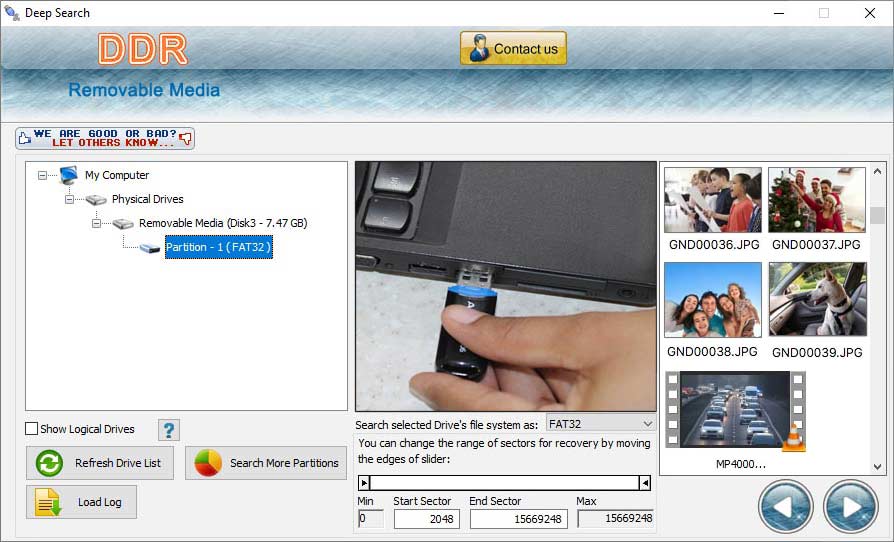The image size is (894, 542).
Task: Click the Physical Drives disk icon
Action: point(96,199)
